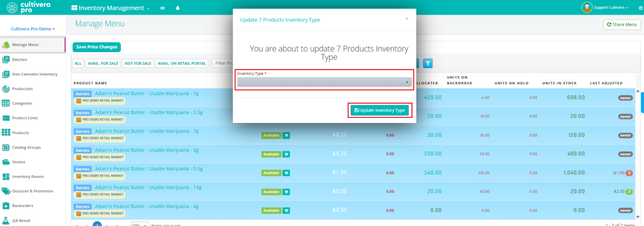Click the Cultivera Pro logo
Viewport: 644px width, 226px height.
click(28, 7)
